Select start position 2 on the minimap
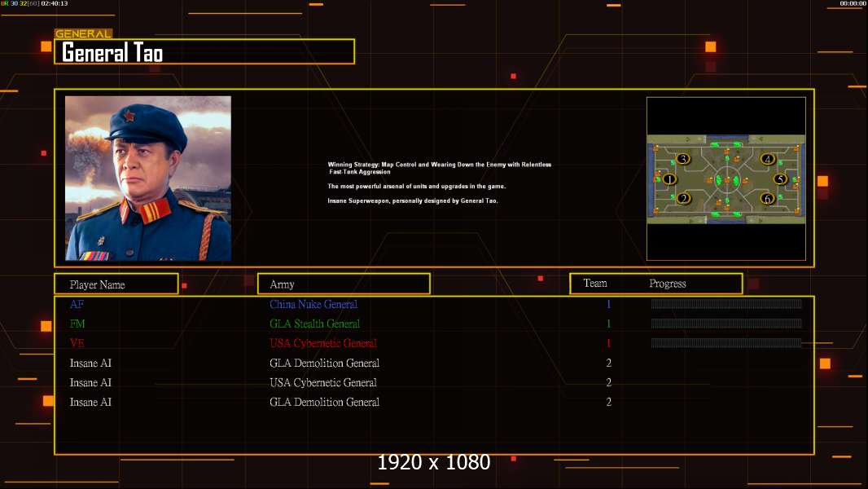This screenshot has height=489, width=868. coord(683,198)
